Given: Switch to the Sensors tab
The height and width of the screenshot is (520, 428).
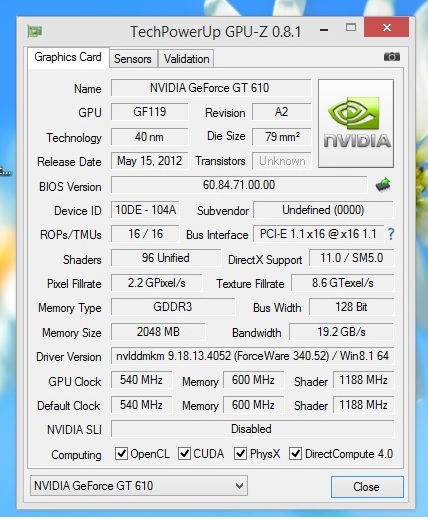Looking at the screenshot, I should [133, 59].
